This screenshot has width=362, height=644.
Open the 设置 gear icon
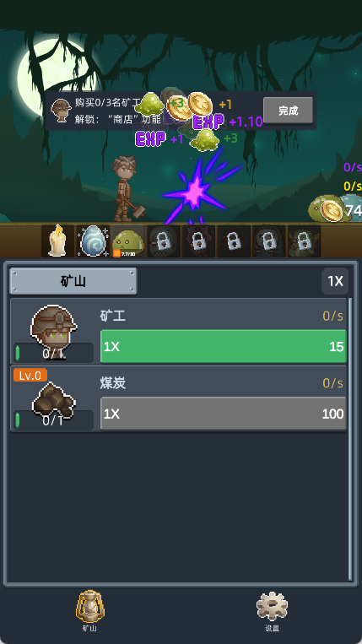tap(272, 606)
